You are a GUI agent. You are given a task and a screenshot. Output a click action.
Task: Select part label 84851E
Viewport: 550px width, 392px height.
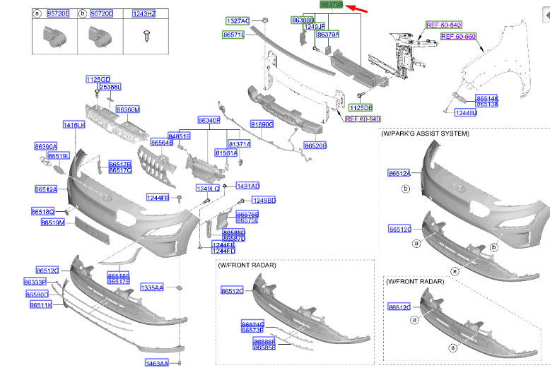[x=180, y=136]
